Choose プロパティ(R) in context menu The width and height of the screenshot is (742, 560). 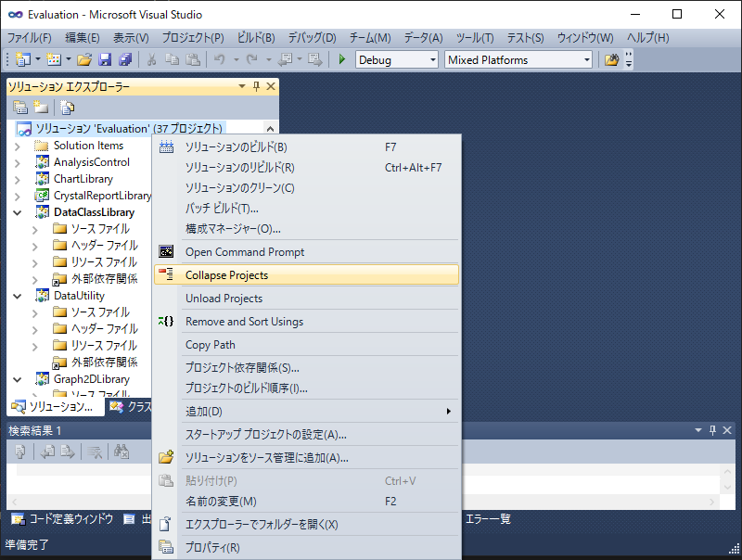pos(306,548)
